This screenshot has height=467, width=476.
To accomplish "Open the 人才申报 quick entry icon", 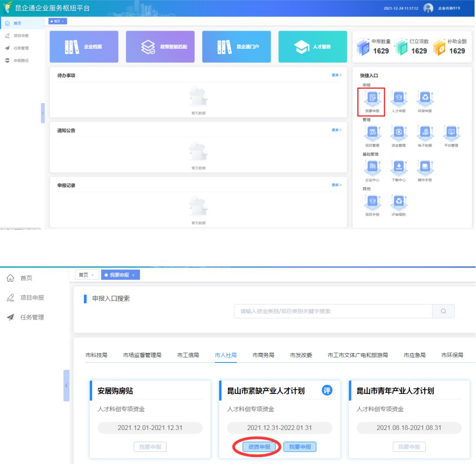I will (x=398, y=98).
